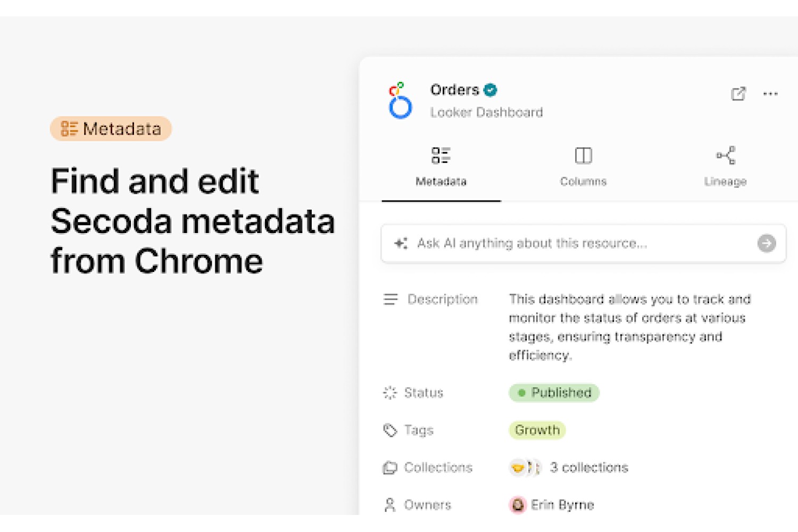Click the dashboard description text
Viewport: 798px width, 532px height.
pyautogui.click(x=630, y=327)
